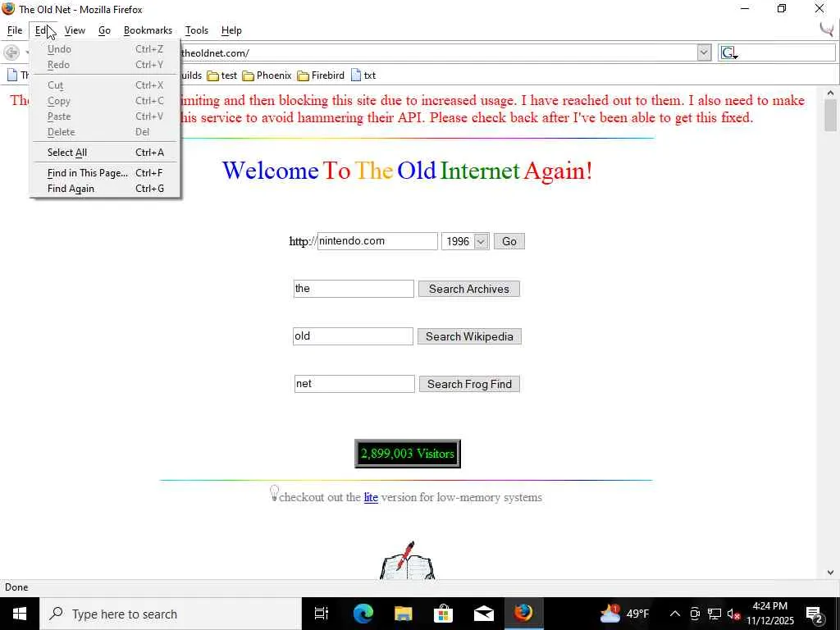Click the lightbulb icon beside checkout text

274,493
